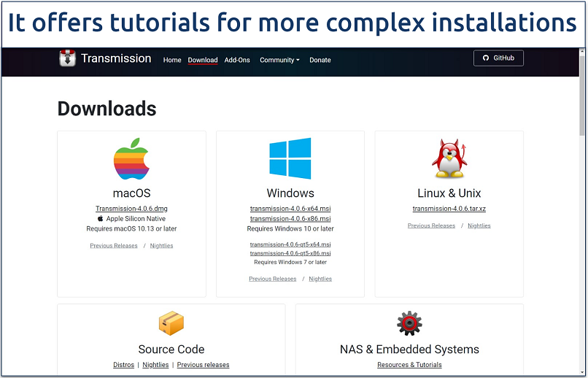Click 'Requires macOS 10.13 or later' text
Viewport: 588px width, 378px height.
click(131, 228)
